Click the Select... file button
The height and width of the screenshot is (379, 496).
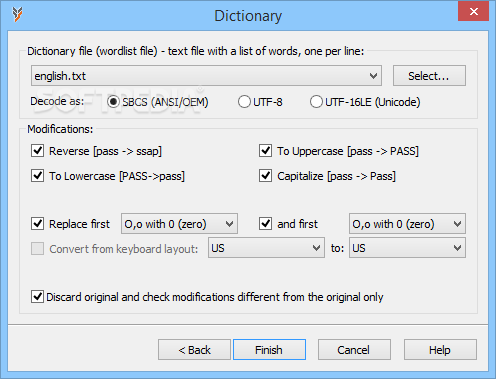(x=429, y=76)
